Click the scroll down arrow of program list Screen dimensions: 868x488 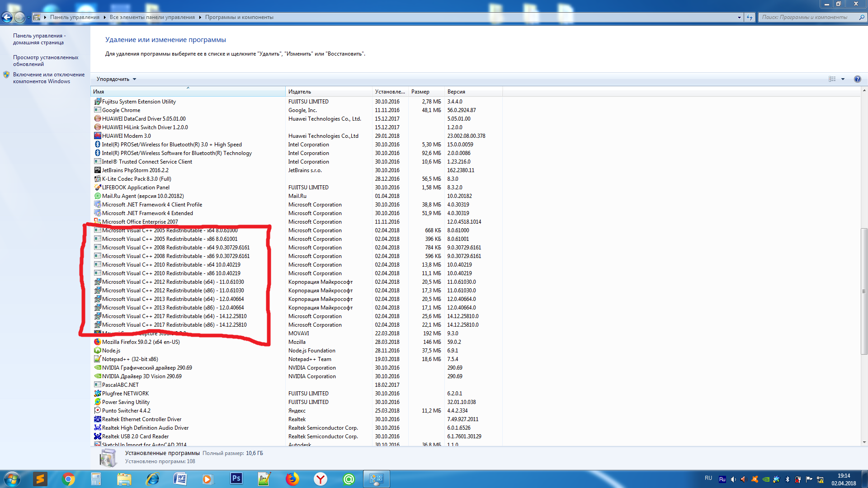(864, 442)
